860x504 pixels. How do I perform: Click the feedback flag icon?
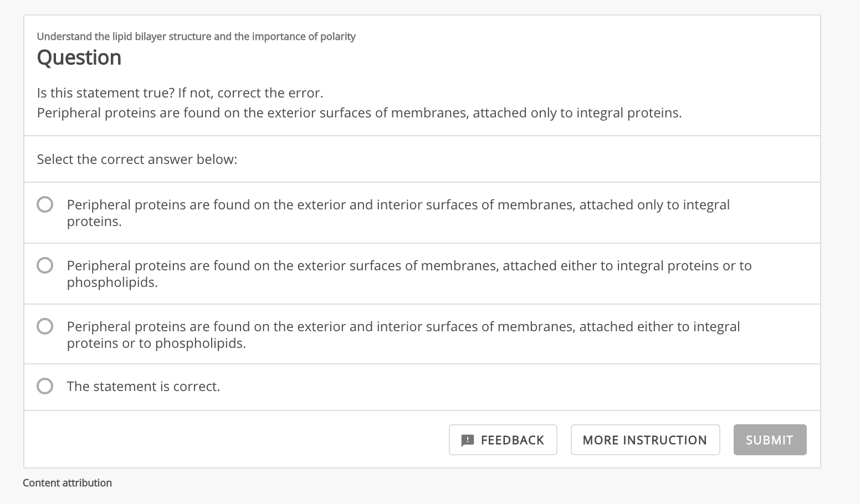tap(468, 440)
